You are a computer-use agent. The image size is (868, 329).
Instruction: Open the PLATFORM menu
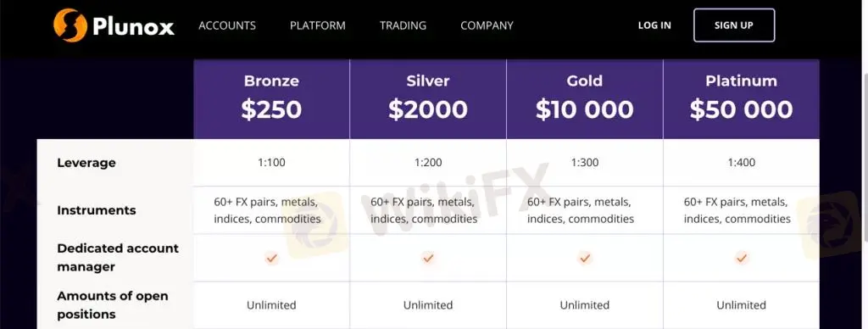point(318,25)
